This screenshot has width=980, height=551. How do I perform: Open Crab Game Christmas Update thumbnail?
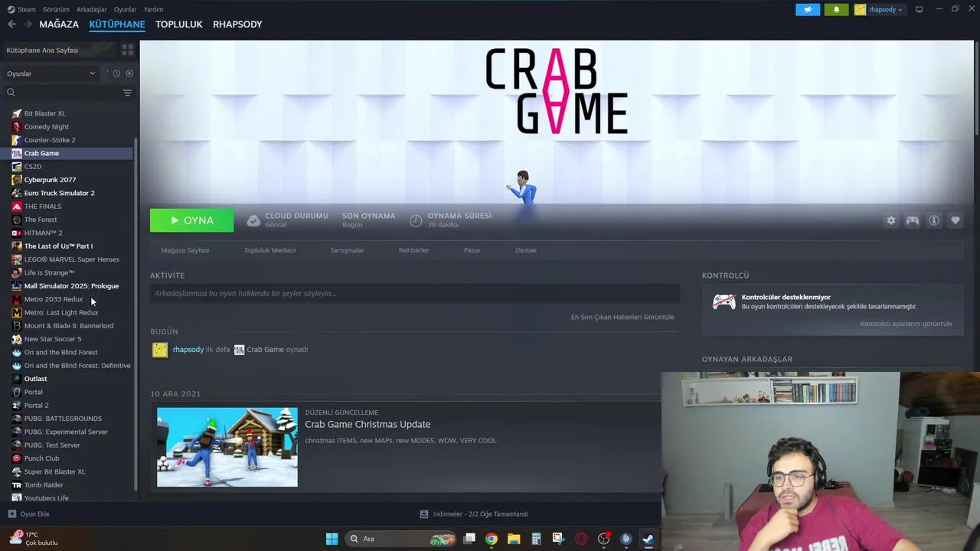pos(227,447)
